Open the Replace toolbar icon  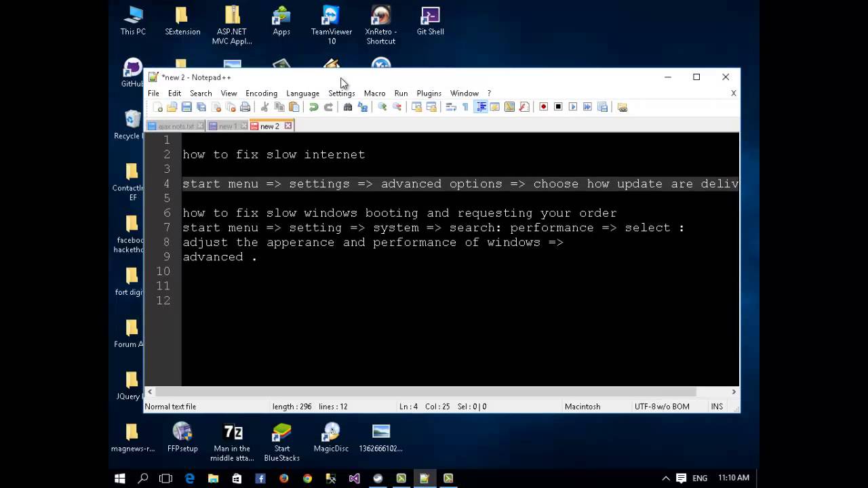(x=363, y=107)
